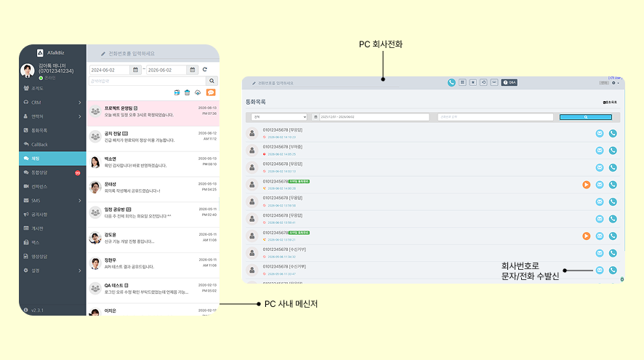The height and width of the screenshot is (360, 644).
Task: Click the call list phone number search field
Action: coord(495,117)
